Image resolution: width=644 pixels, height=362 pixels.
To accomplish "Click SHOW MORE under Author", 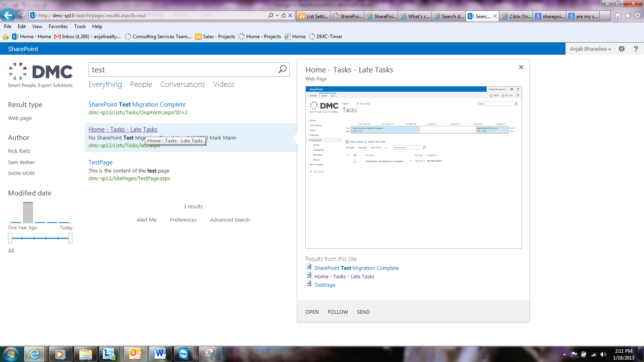I will pos(21,173).
